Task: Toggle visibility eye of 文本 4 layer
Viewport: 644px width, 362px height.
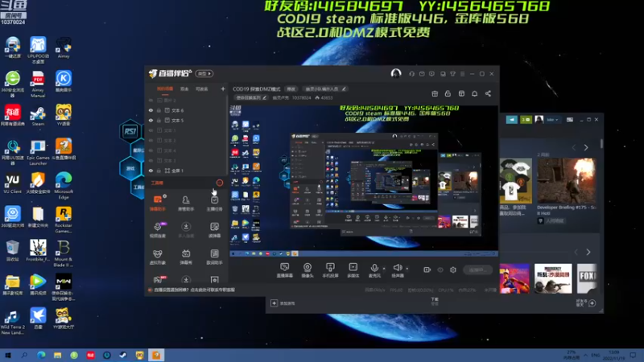Action: point(151,150)
